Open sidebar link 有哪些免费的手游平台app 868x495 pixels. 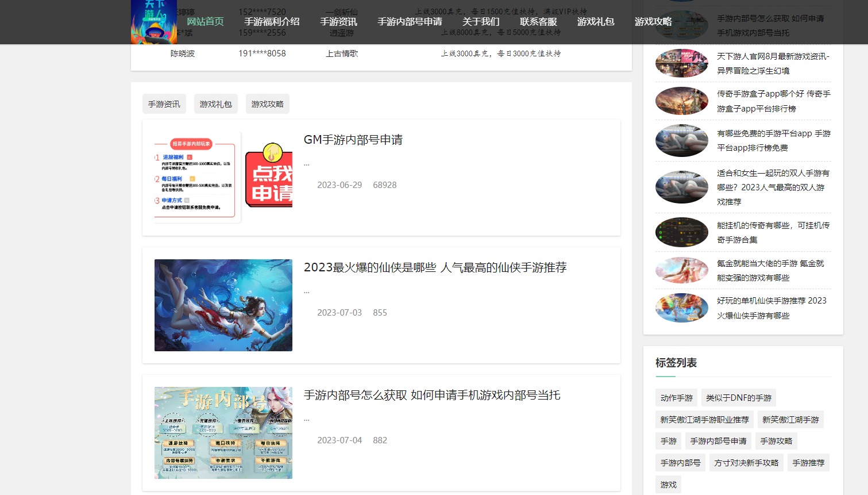click(774, 140)
